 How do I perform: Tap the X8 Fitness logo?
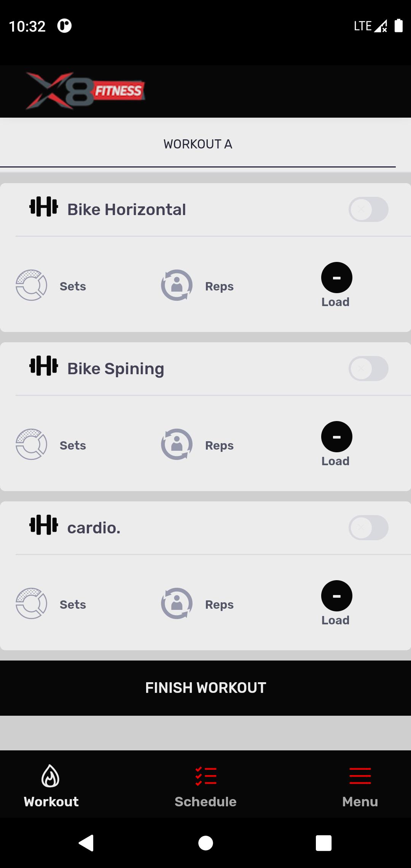pyautogui.click(x=86, y=91)
